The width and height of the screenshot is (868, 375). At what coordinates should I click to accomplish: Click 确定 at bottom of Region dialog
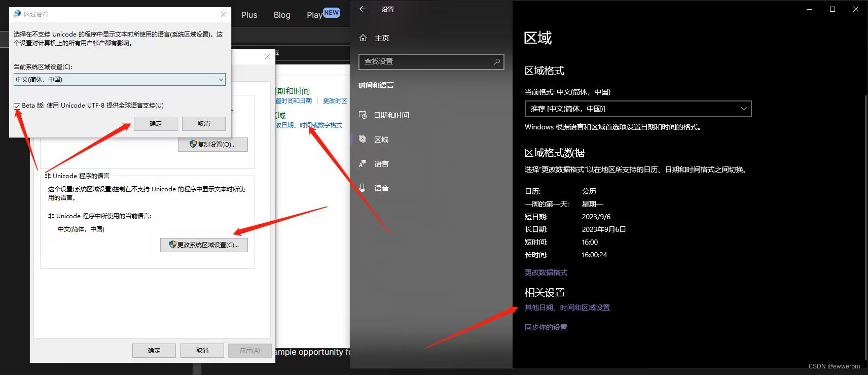point(154,351)
